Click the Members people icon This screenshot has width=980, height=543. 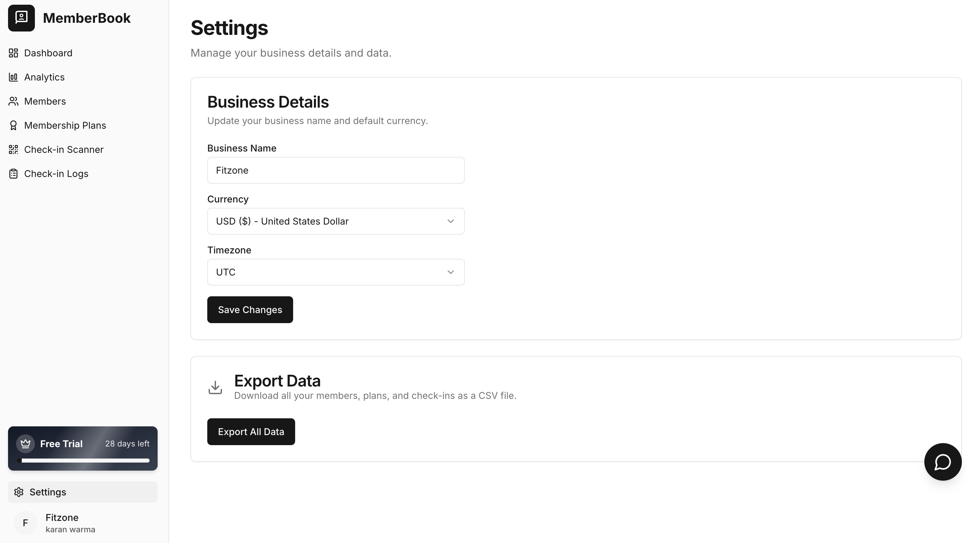(x=13, y=101)
